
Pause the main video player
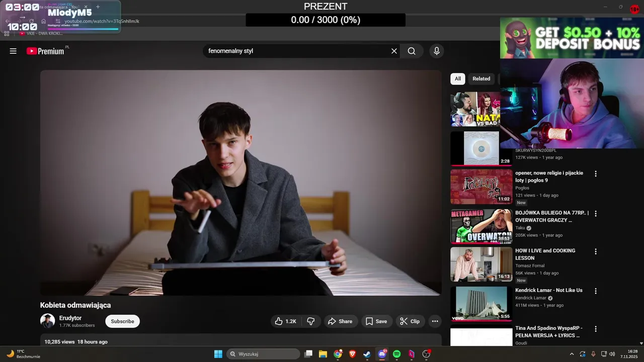click(x=241, y=183)
